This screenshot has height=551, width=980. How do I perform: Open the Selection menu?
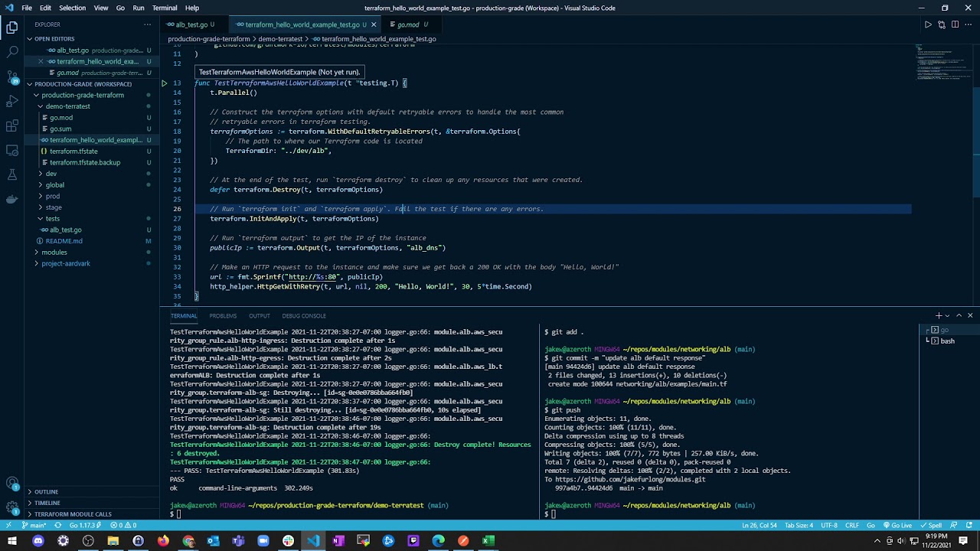click(72, 8)
